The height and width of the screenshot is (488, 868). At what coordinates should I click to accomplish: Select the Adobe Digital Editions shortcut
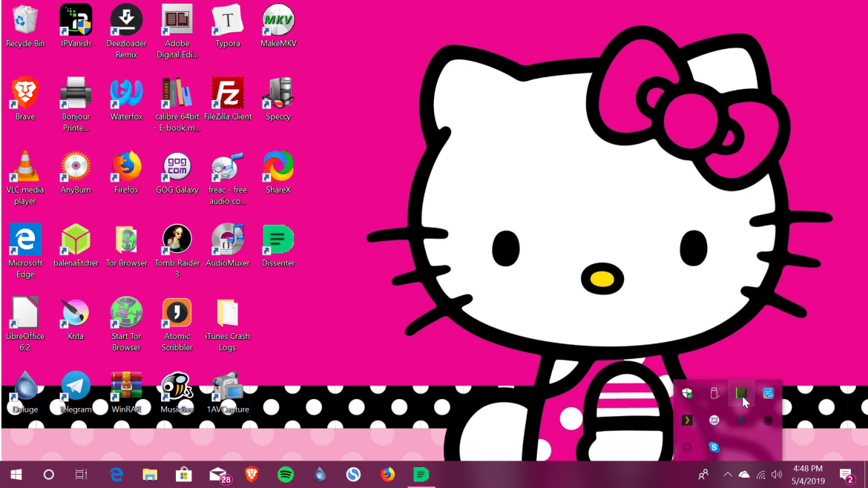coord(177,31)
